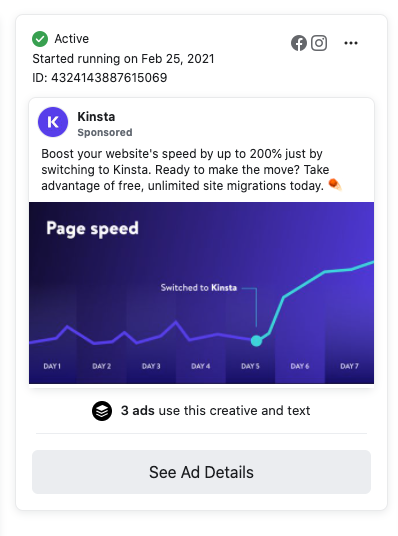The height and width of the screenshot is (536, 398).
Task: Click the ad body text about speed
Action: 186,170
